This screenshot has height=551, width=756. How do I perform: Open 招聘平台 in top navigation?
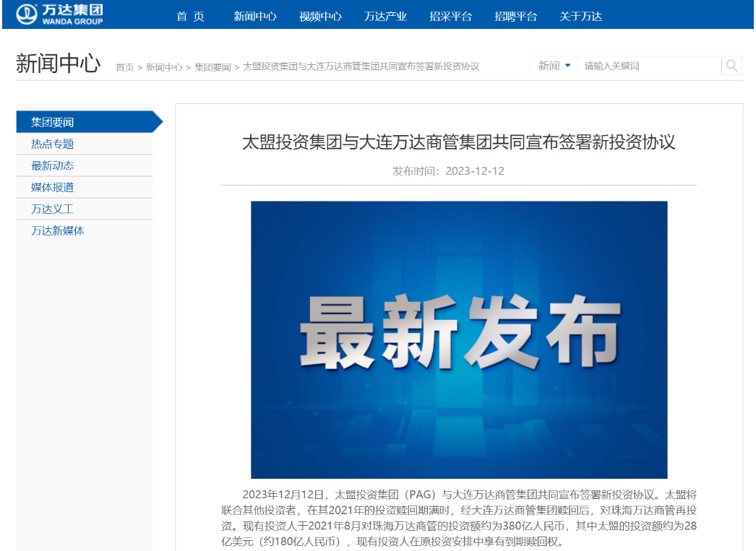[x=515, y=17]
